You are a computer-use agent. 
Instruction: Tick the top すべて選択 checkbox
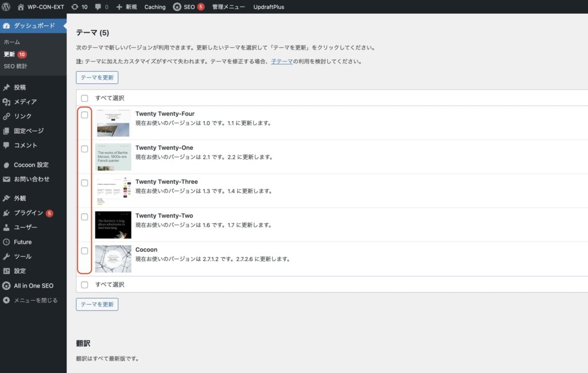pyautogui.click(x=84, y=98)
